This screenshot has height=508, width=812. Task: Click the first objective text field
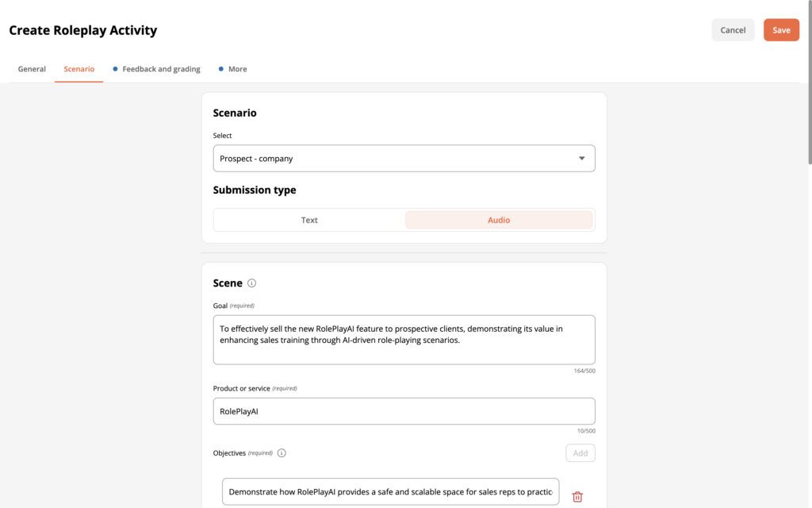click(x=390, y=491)
